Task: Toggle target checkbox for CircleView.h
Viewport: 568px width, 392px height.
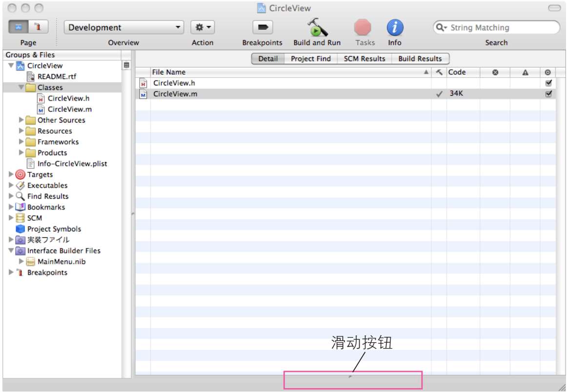Action: 548,83
